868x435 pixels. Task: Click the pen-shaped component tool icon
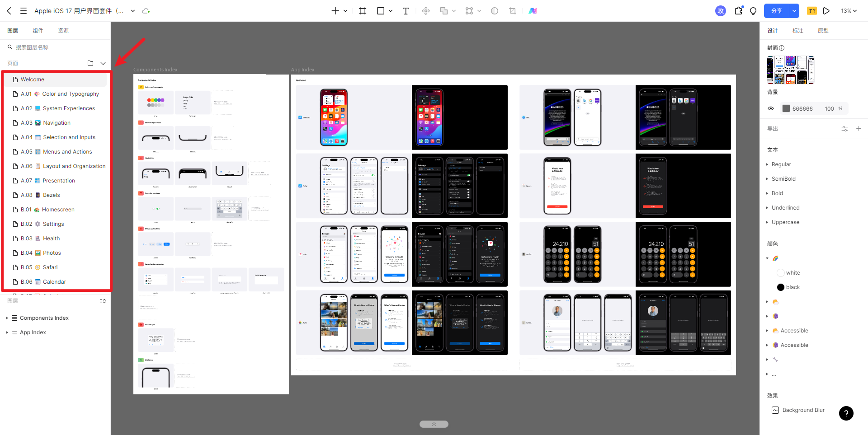[426, 11]
